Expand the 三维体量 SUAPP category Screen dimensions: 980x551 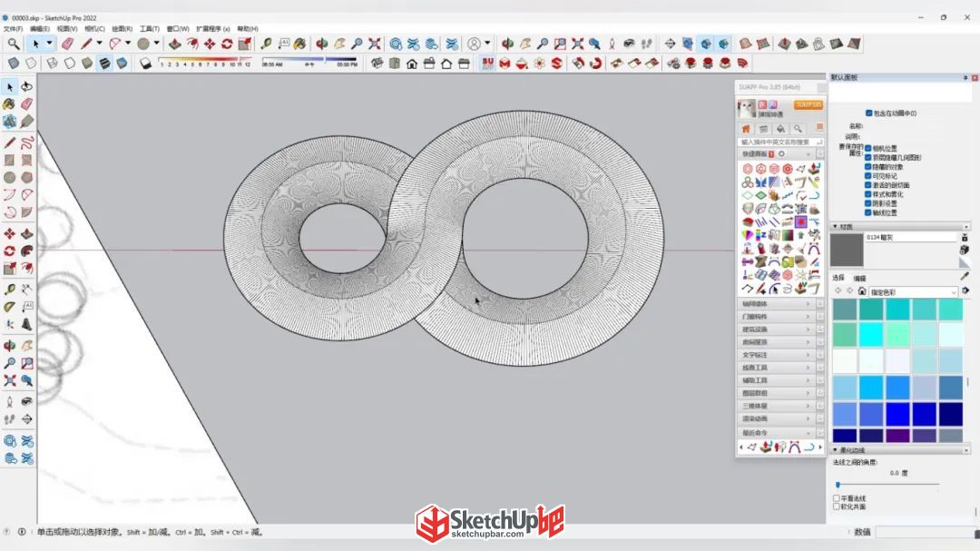tap(776, 406)
